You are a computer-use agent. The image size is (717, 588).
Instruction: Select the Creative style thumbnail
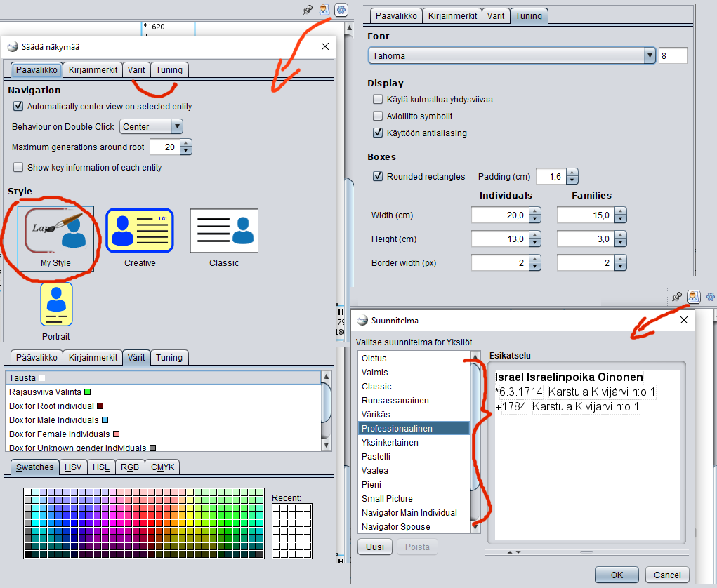click(140, 231)
